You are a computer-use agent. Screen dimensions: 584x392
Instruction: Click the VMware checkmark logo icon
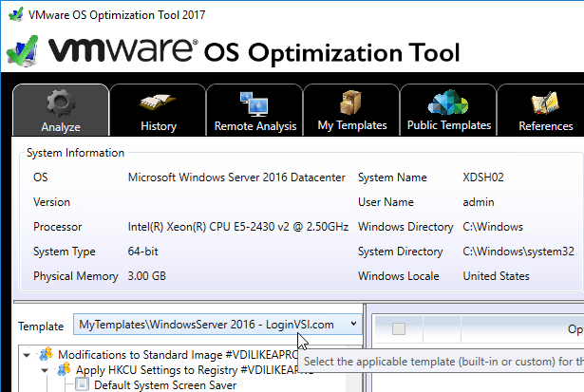point(23,51)
